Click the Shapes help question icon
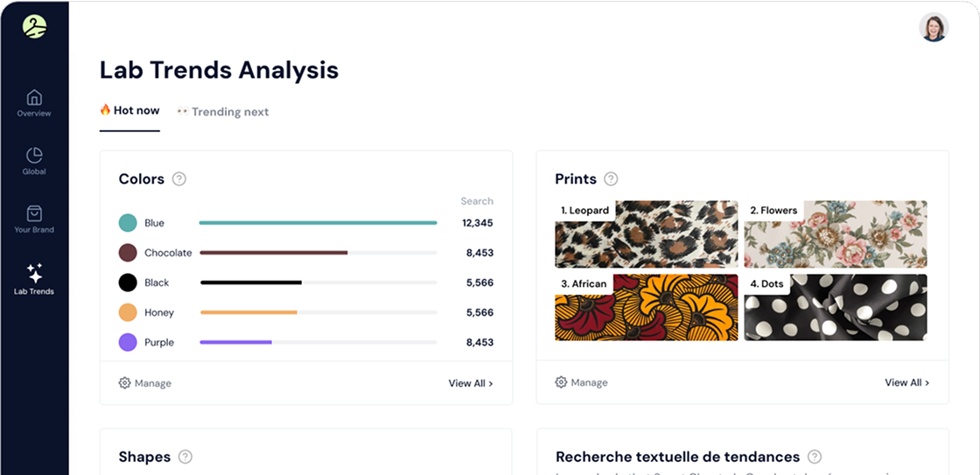The image size is (980, 475). 185,457
